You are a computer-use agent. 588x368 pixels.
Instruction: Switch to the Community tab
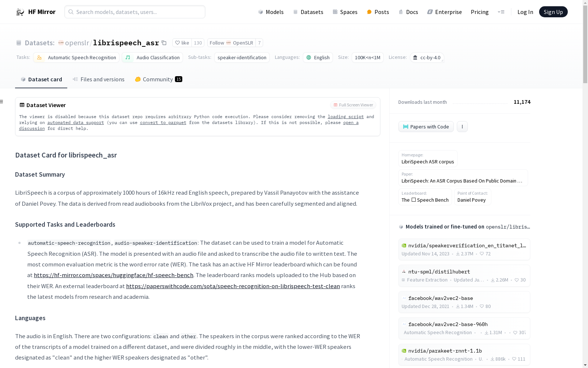pos(158,79)
